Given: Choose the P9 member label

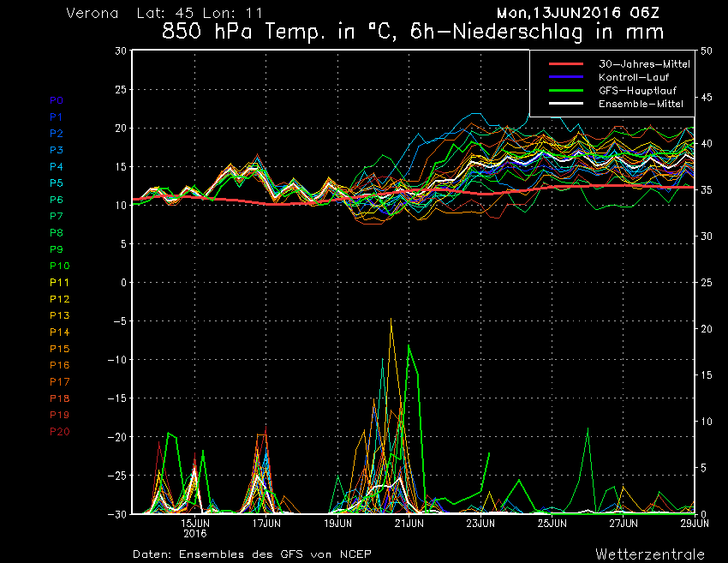Looking at the screenshot, I should pos(57,249).
